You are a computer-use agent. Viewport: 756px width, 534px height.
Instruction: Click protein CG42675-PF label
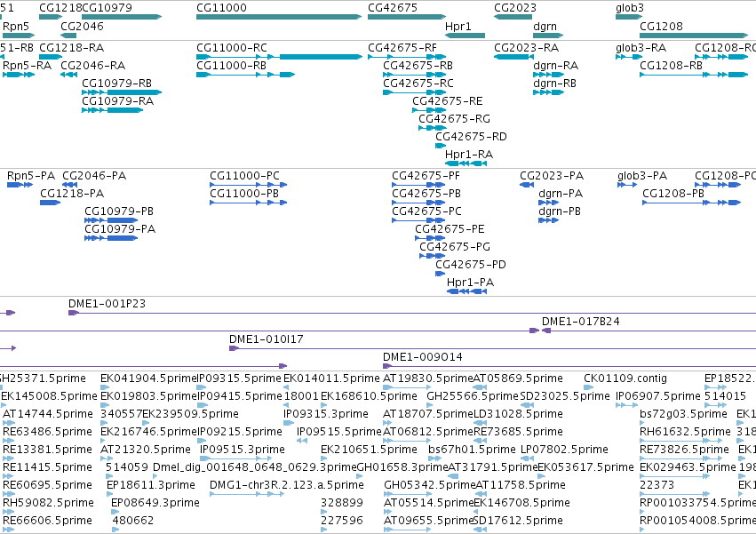pyautogui.click(x=426, y=176)
